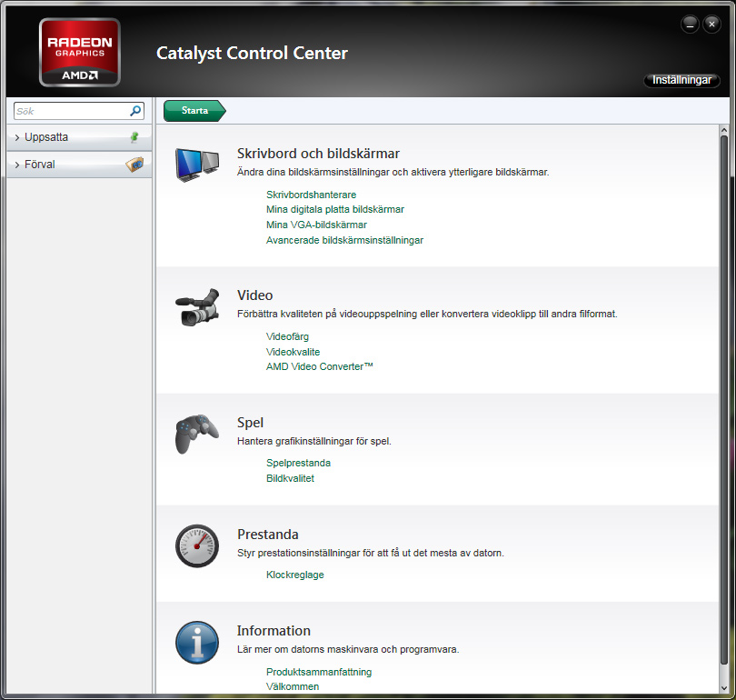The width and height of the screenshot is (736, 700).
Task: Click the gamepad Spel icon
Action: click(x=196, y=435)
